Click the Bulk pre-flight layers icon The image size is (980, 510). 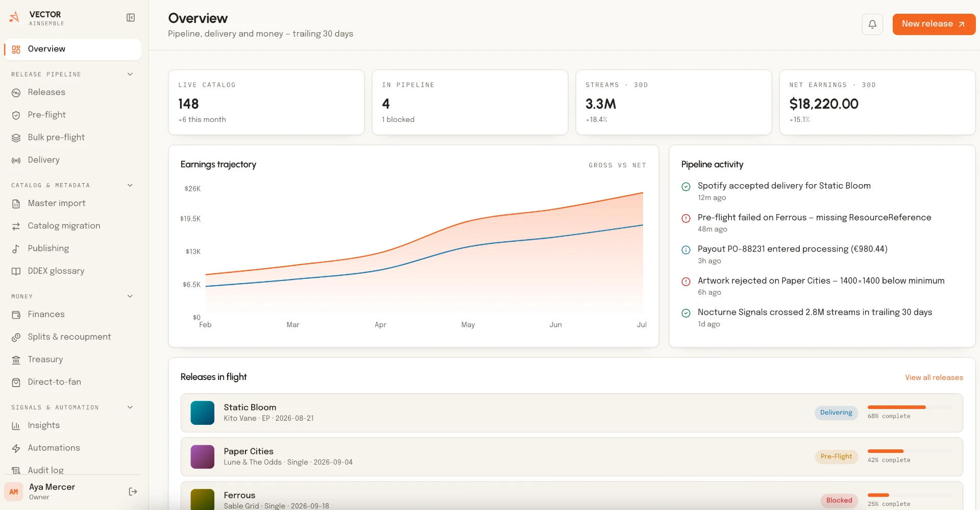coord(16,138)
